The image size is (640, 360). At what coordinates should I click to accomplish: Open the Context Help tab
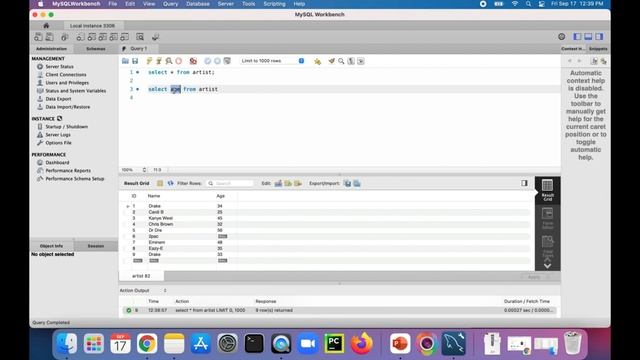[573, 49]
